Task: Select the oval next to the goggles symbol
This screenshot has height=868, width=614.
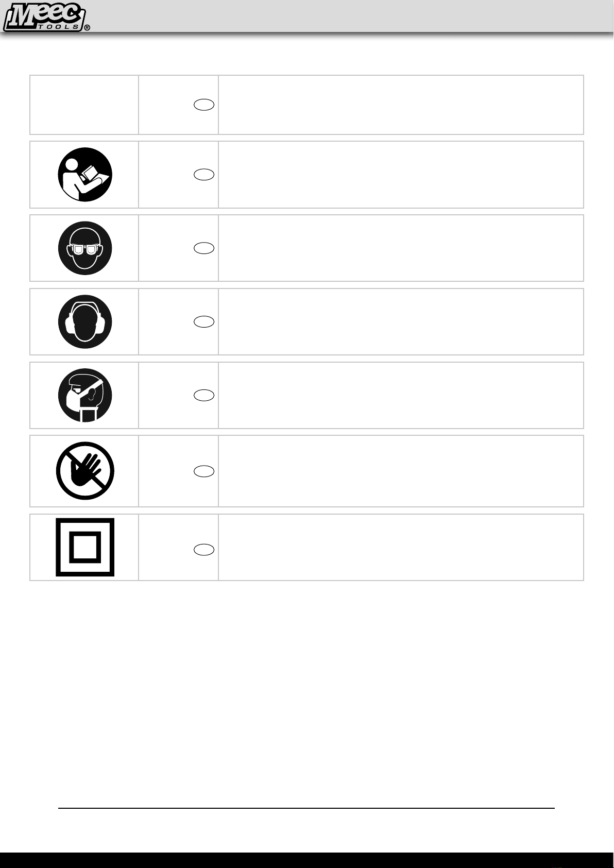Action: pyautogui.click(x=204, y=248)
